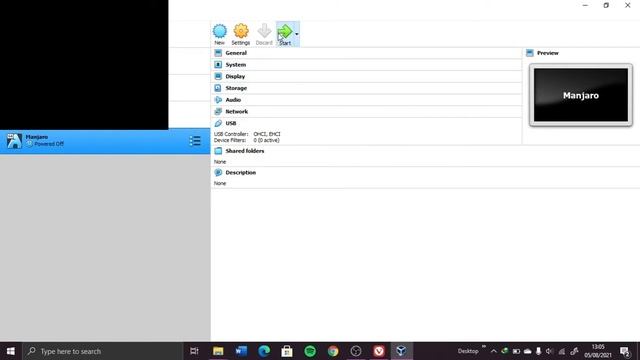Open the notification center
Image resolution: width=640 pixels, height=360 pixels.
(625, 351)
